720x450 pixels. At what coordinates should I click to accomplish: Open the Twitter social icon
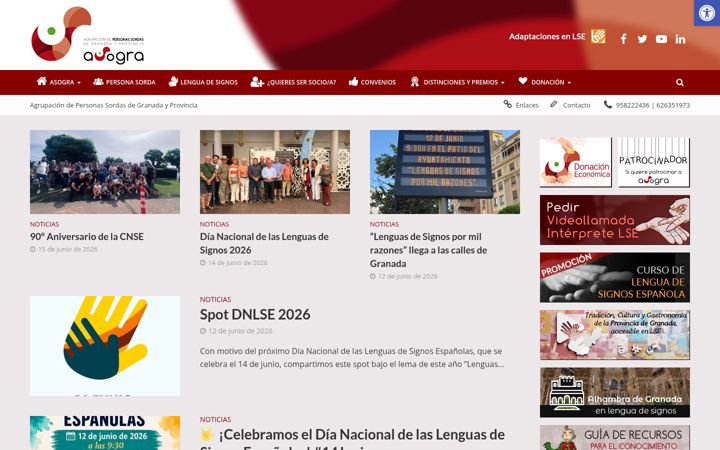click(642, 39)
